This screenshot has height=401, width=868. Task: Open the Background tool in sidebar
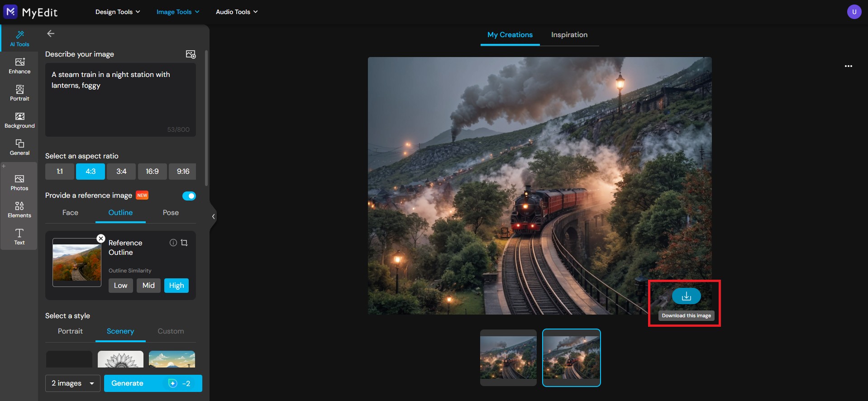[x=19, y=120]
